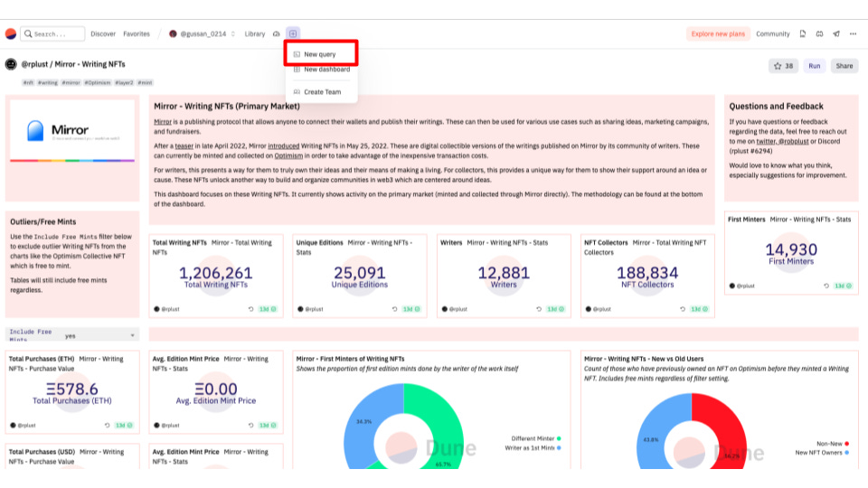868x488 pixels.
Task: Open the Favorites page
Action: tap(137, 33)
